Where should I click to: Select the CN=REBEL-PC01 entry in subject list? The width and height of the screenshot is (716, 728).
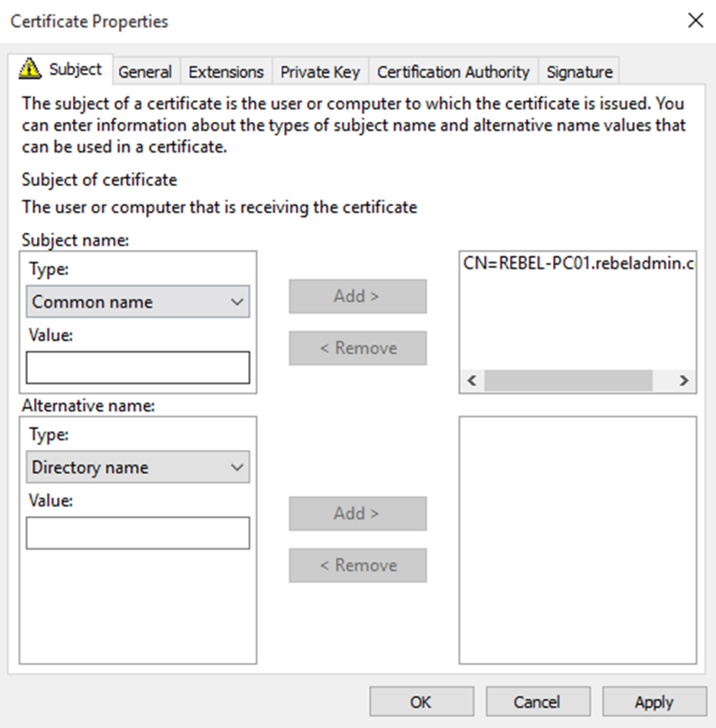coord(578,263)
